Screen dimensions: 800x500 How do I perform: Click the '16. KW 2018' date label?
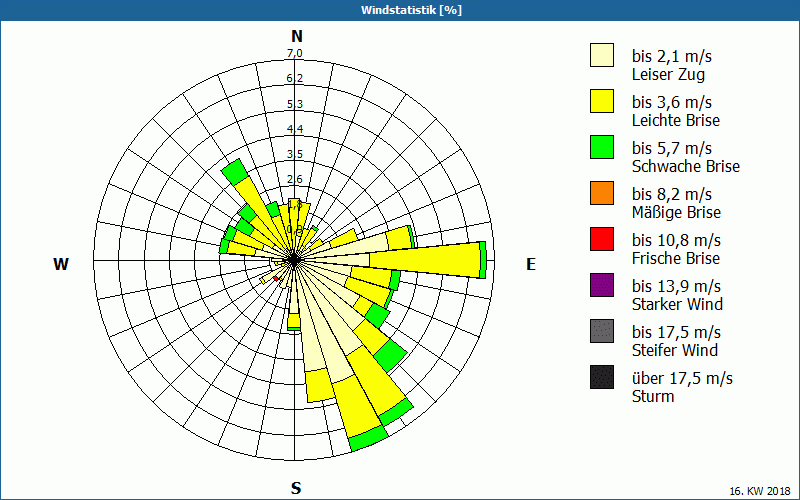point(760,491)
